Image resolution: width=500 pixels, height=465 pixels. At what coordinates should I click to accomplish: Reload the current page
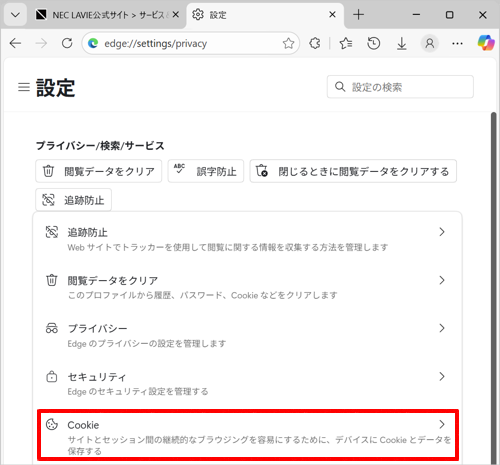67,43
